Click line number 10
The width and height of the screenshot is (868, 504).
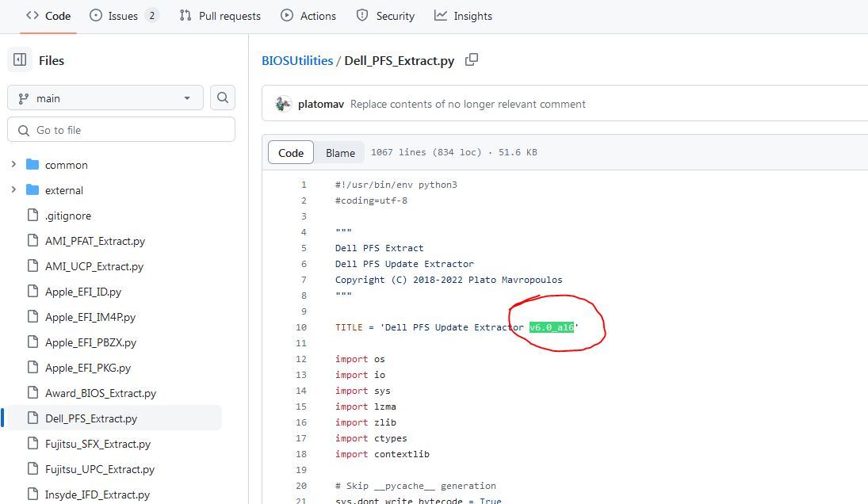[300, 327]
